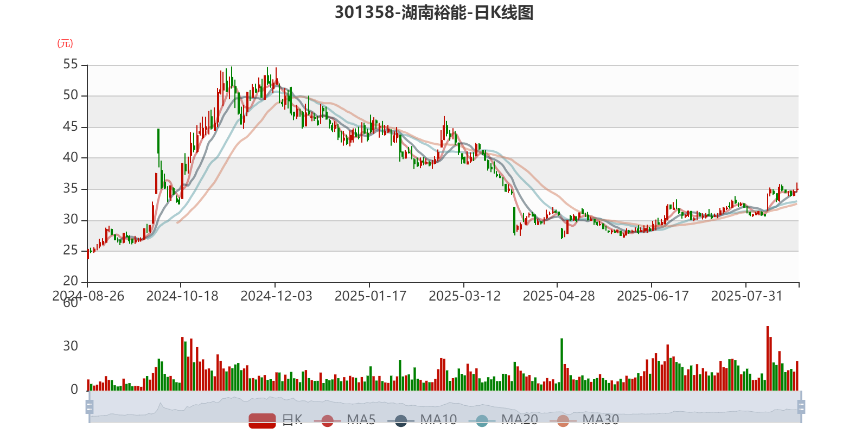This screenshot has width=868, height=434.
Task: Click the y-axis price label 25
Action: coord(71,251)
